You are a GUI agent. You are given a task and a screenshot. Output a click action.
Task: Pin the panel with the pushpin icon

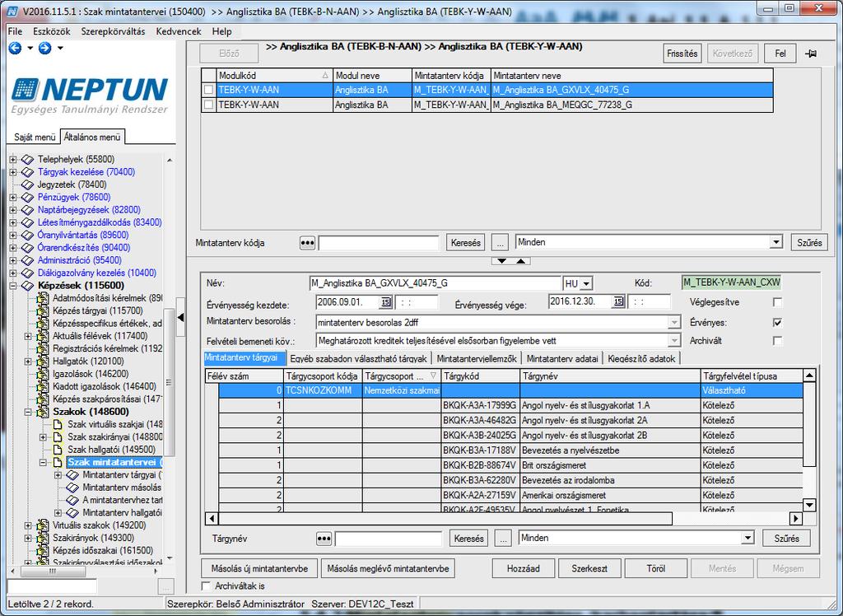click(811, 54)
